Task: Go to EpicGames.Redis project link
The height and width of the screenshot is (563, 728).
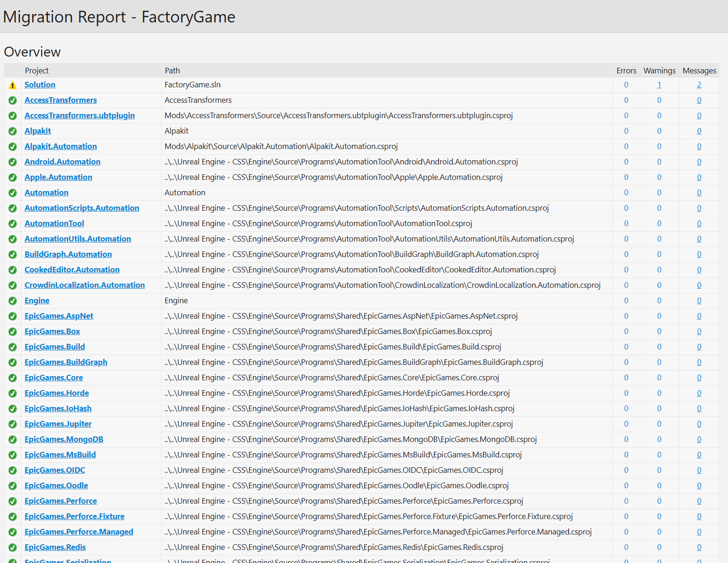Action: (x=55, y=547)
